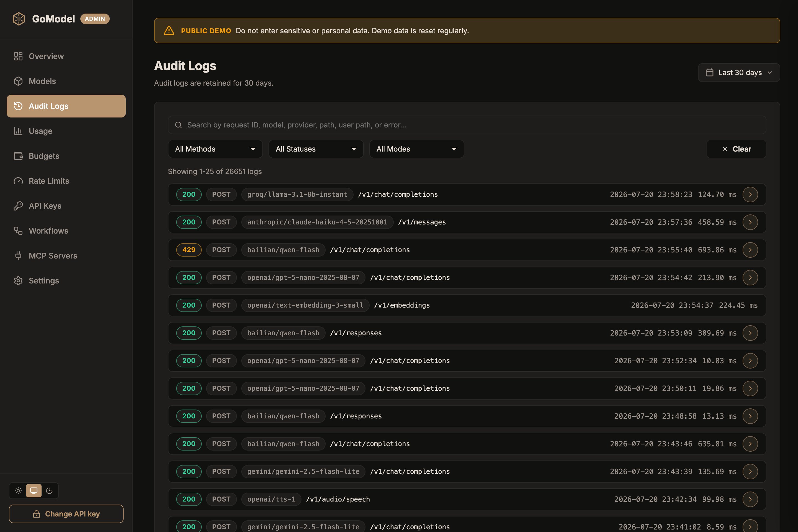This screenshot has height=532, width=798.
Task: Expand the All Methods dropdown
Action: (x=216, y=149)
